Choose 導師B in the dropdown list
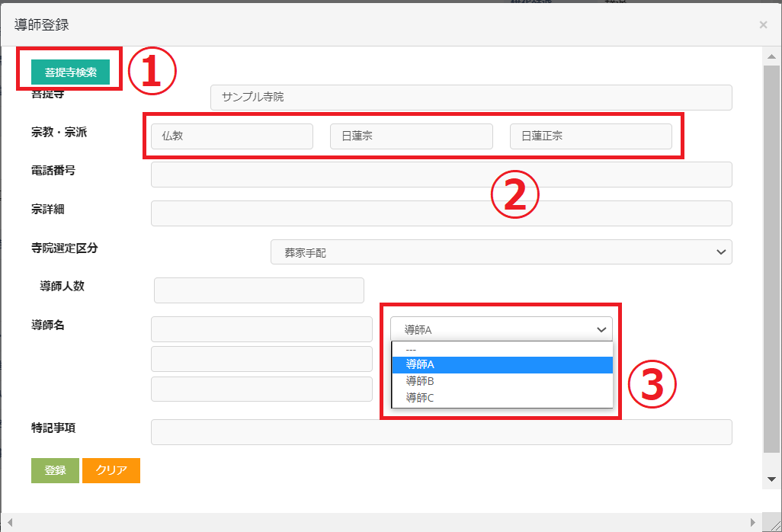 (502, 380)
